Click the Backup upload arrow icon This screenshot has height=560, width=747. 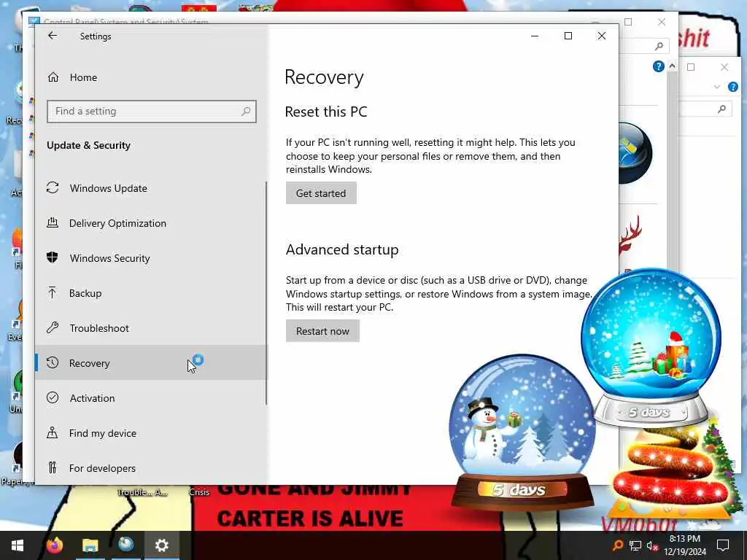point(53,292)
